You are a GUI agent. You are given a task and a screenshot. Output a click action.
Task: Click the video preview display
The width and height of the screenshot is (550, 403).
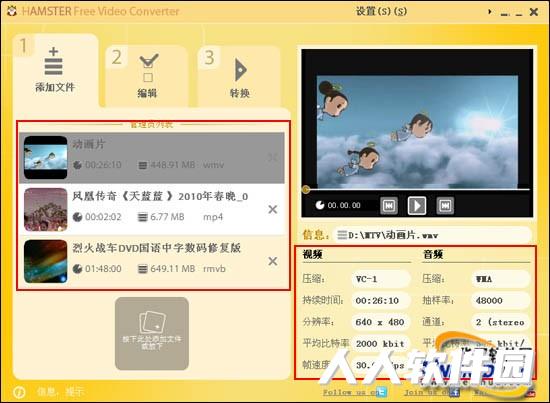(x=417, y=132)
